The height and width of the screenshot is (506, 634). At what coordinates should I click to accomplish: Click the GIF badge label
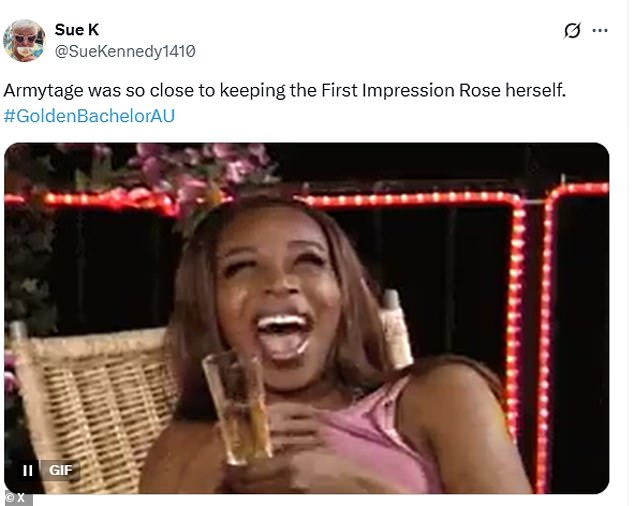point(59,470)
